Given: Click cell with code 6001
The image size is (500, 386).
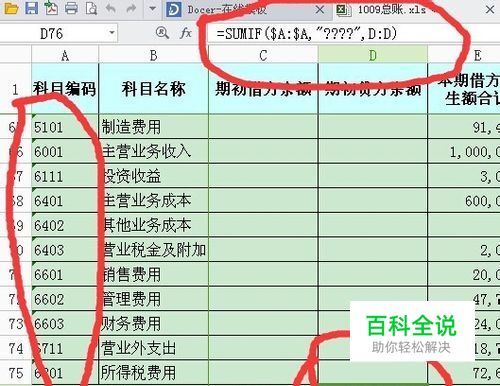Looking at the screenshot, I should point(65,152).
